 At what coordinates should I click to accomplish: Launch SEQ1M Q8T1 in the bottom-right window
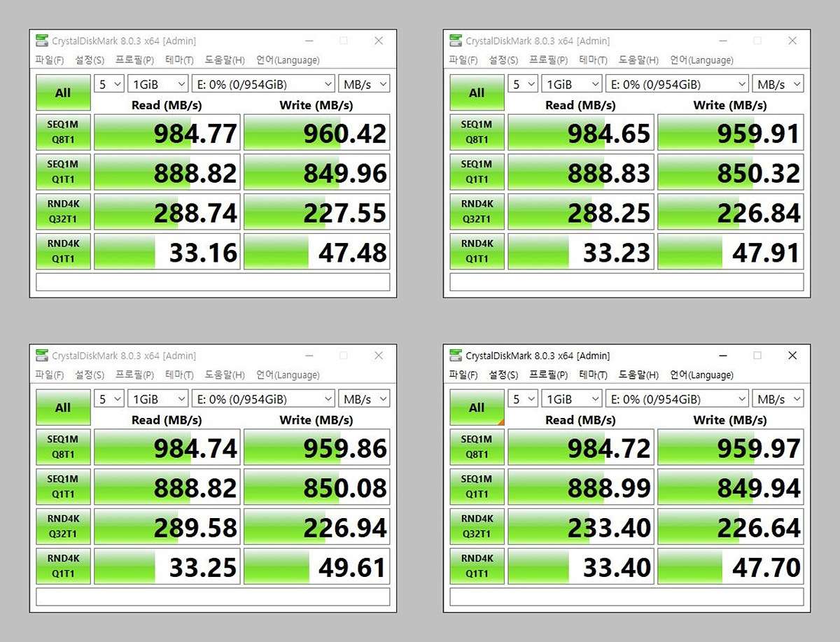point(477,447)
